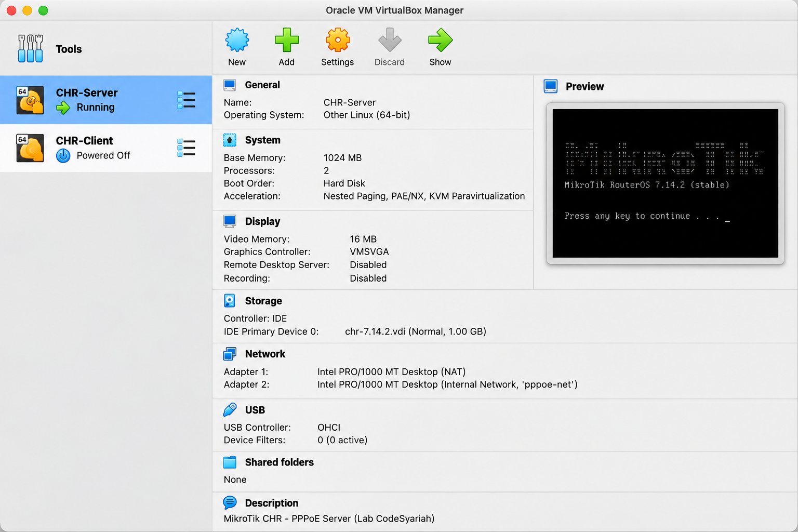This screenshot has height=532, width=798.
Task: Click the Shared folders 'None' value
Action: [x=235, y=480]
